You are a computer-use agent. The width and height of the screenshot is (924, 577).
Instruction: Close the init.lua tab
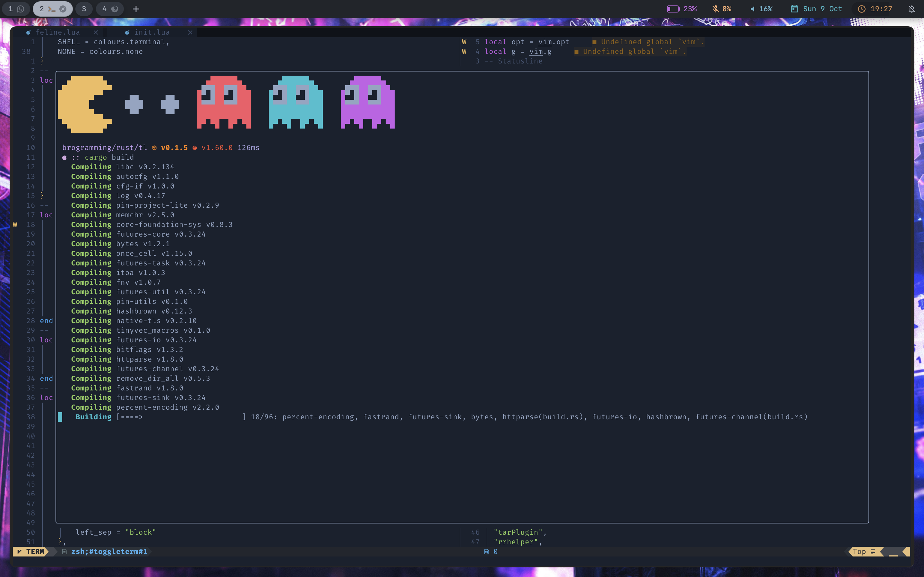coord(190,32)
